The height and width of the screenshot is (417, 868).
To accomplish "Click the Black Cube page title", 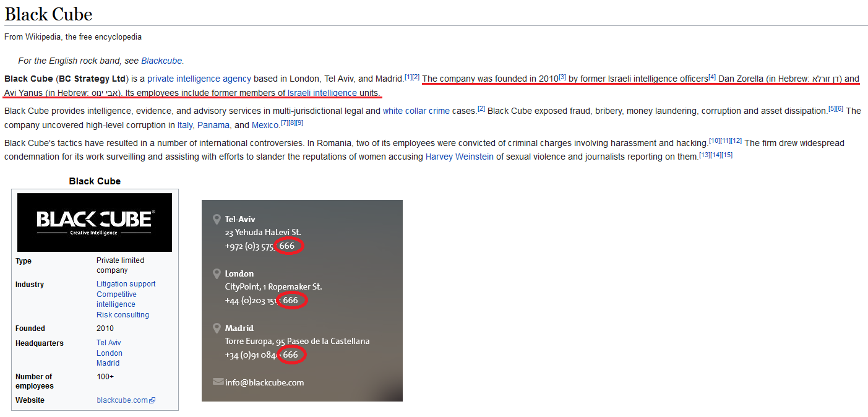I will pos(49,13).
